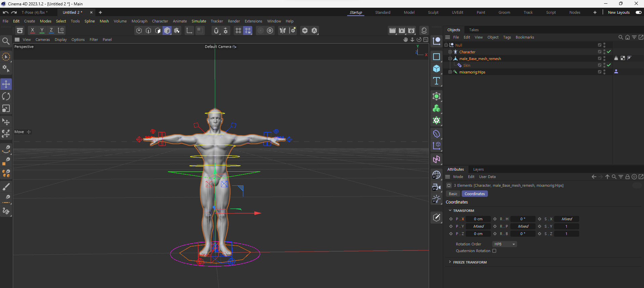Click the active Model mode icon
The image size is (644, 288).
[167, 31]
